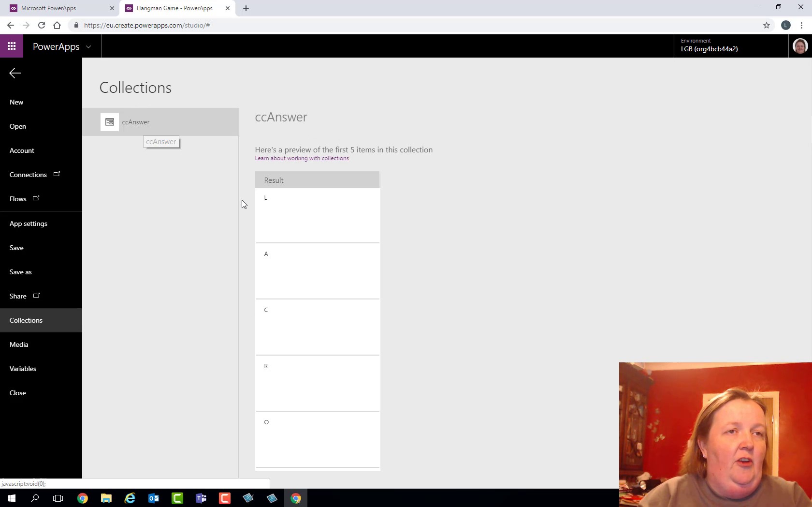Screen dimensions: 812x507
Task: Open Windows search from taskbar
Action: click(35, 498)
